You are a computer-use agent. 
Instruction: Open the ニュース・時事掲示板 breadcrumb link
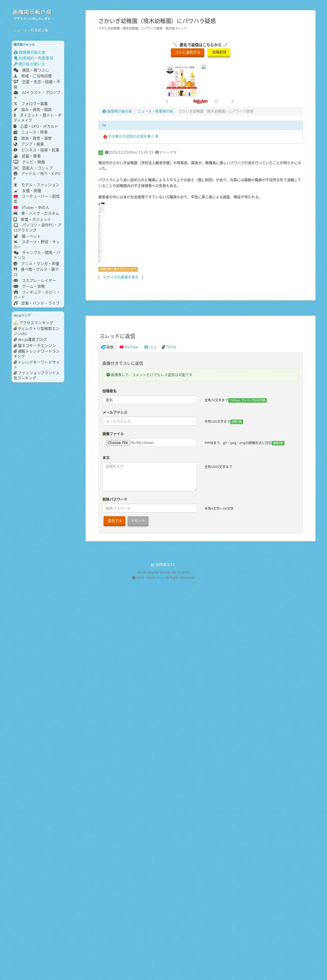coord(155,111)
